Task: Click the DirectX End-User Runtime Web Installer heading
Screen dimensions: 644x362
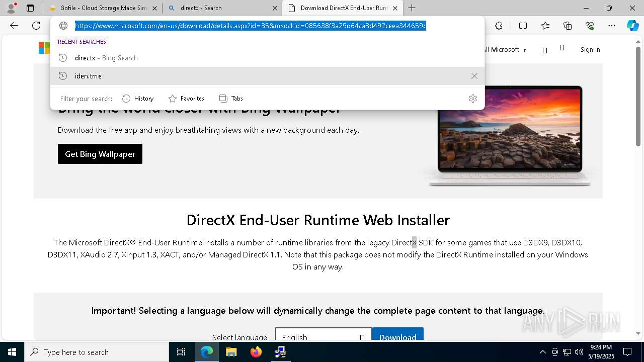Action: 318,220
